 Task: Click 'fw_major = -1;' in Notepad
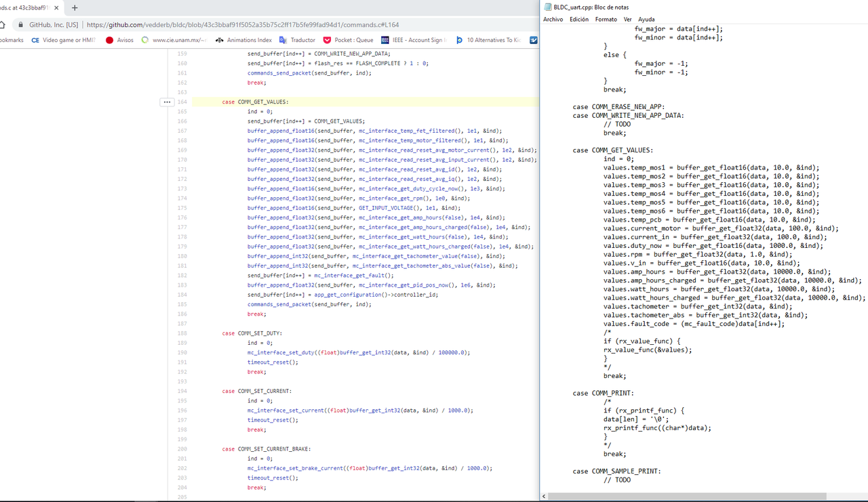tap(661, 63)
